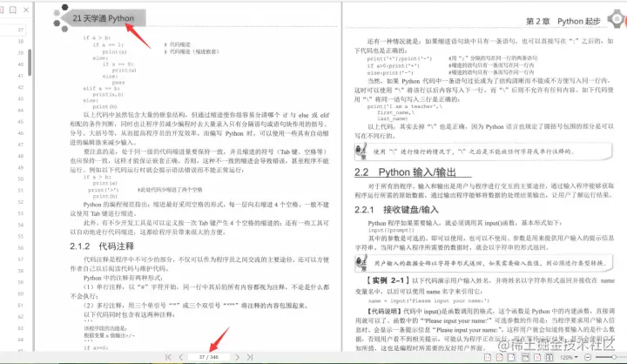Select page 40 in the sidebar list
This screenshot has width=627, height=364.
[21, 64]
